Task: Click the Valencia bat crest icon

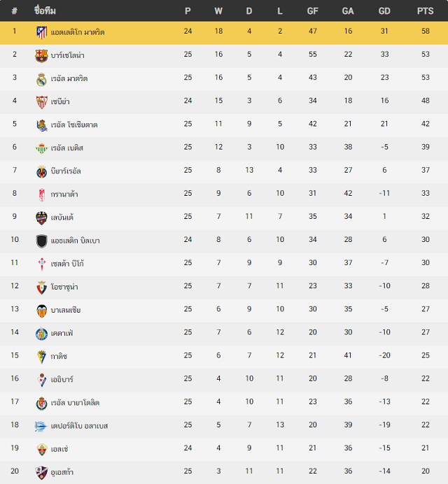Action: (x=42, y=311)
